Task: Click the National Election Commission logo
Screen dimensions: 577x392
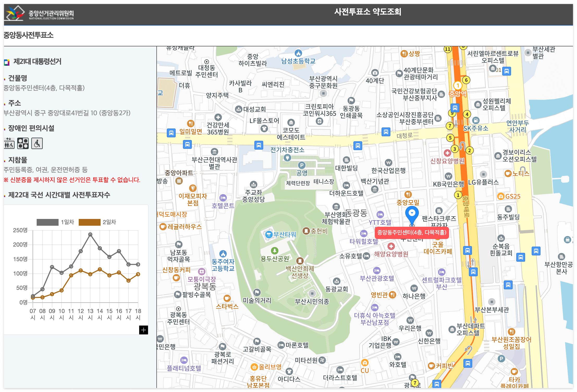Action: pos(39,13)
